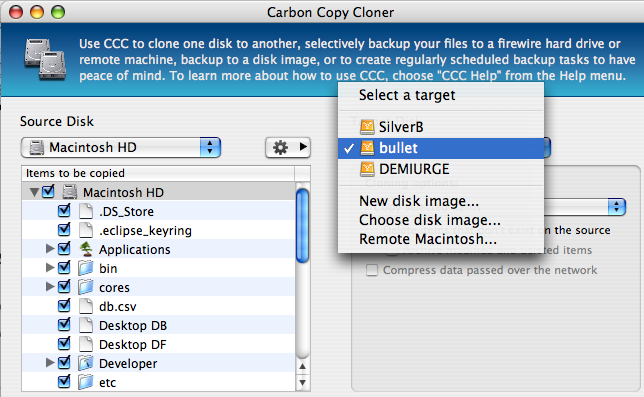Click the SilverB volume icon in the target menu
The image size is (644, 397).
tap(367, 127)
